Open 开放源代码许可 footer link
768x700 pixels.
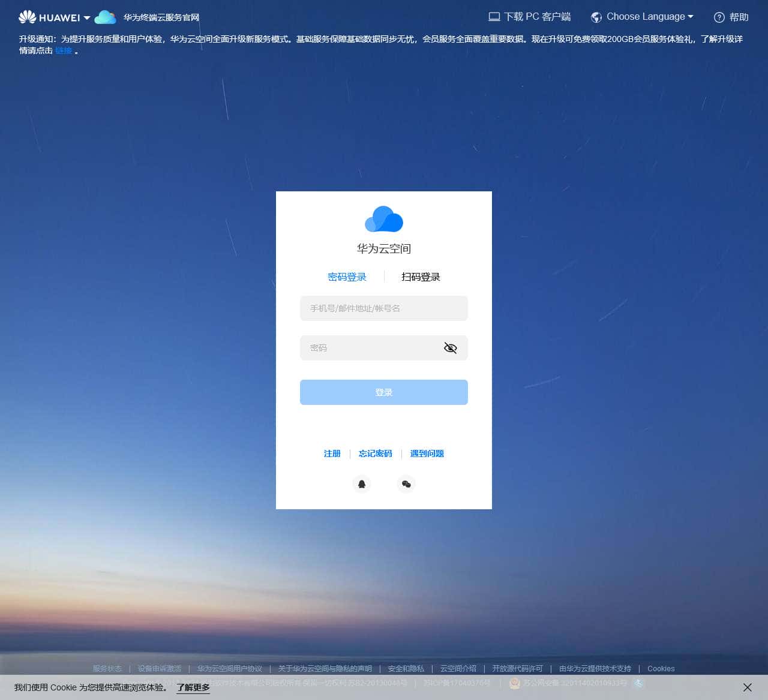[x=517, y=669]
